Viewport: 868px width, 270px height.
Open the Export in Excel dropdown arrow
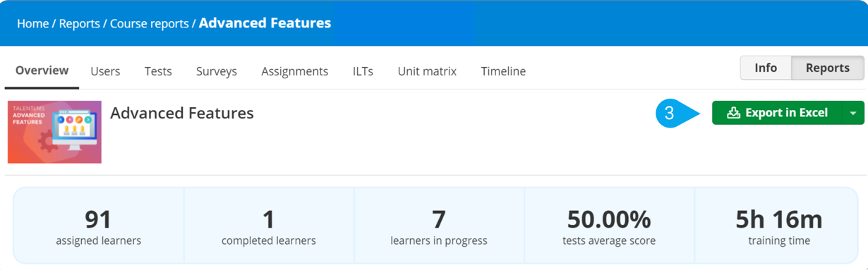(x=853, y=113)
